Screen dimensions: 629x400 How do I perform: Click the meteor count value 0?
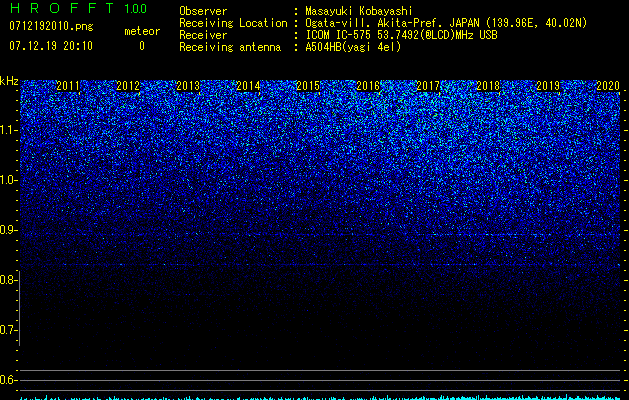[142, 46]
